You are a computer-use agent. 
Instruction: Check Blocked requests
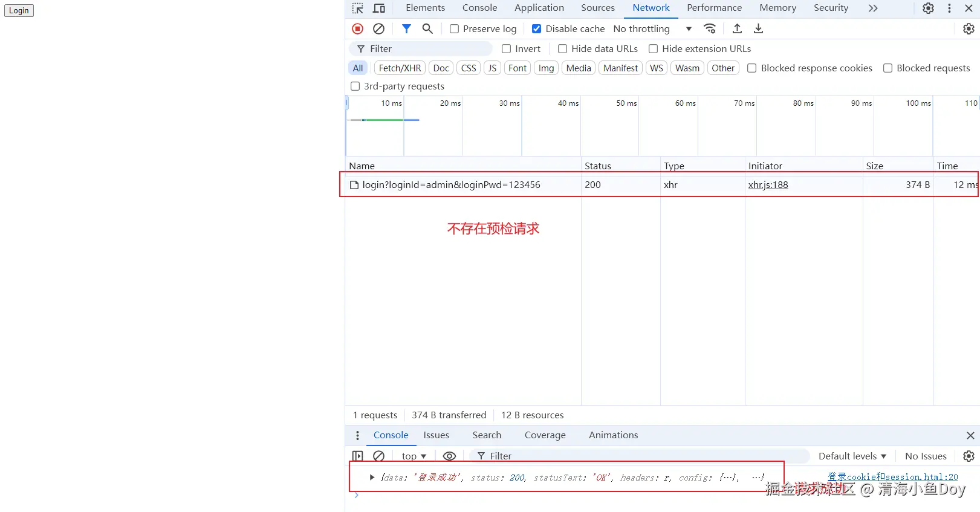tap(888, 68)
